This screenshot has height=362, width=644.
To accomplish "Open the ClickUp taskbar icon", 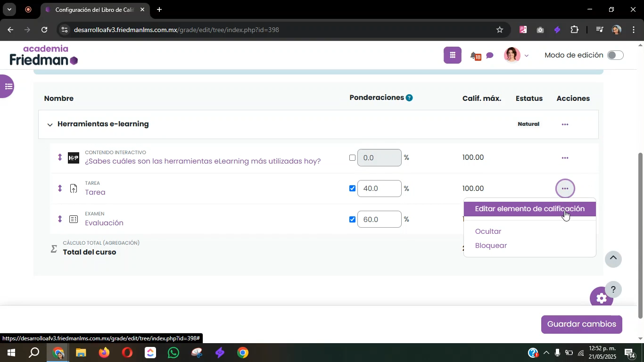I will point(150,353).
